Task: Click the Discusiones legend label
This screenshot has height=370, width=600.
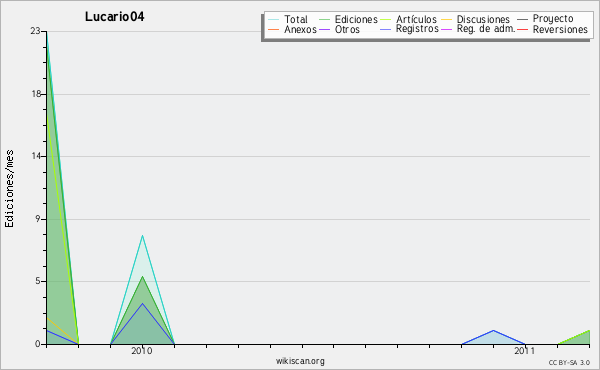Action: click(x=483, y=19)
